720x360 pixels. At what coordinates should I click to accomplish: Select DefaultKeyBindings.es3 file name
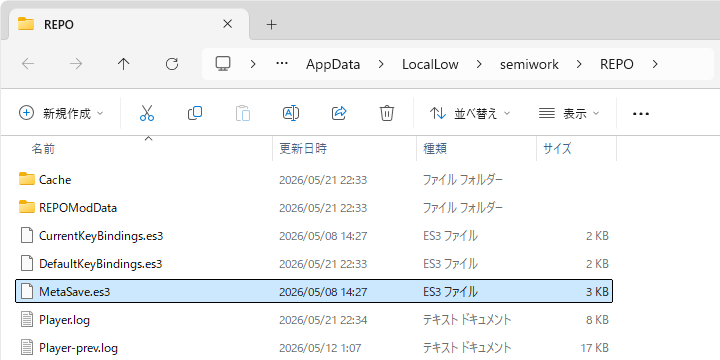click(x=101, y=264)
